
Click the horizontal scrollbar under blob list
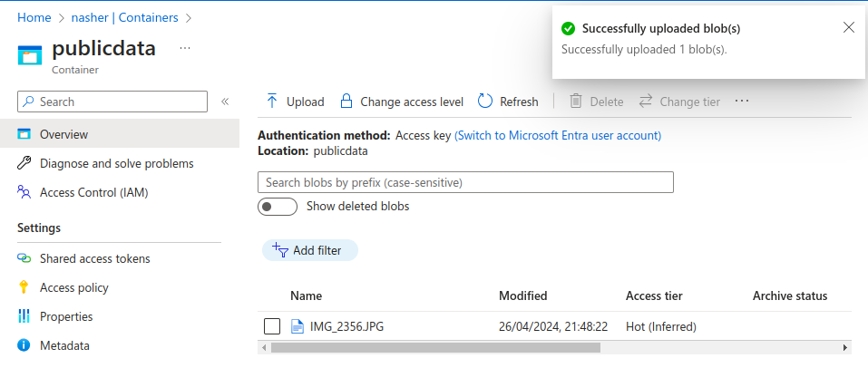click(x=435, y=347)
